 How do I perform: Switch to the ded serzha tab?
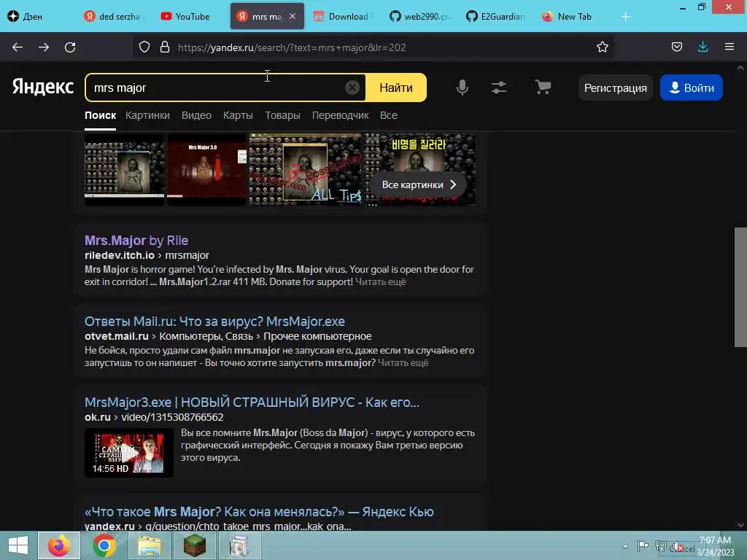click(x=115, y=17)
